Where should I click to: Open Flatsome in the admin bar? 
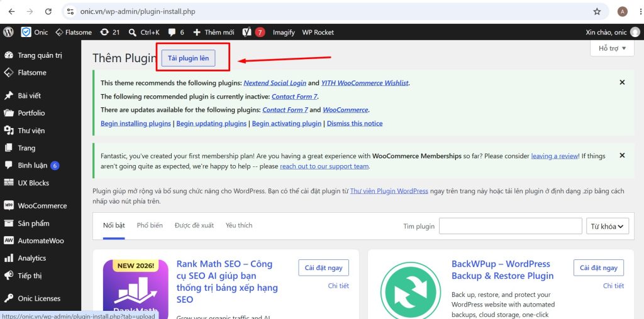tap(74, 32)
